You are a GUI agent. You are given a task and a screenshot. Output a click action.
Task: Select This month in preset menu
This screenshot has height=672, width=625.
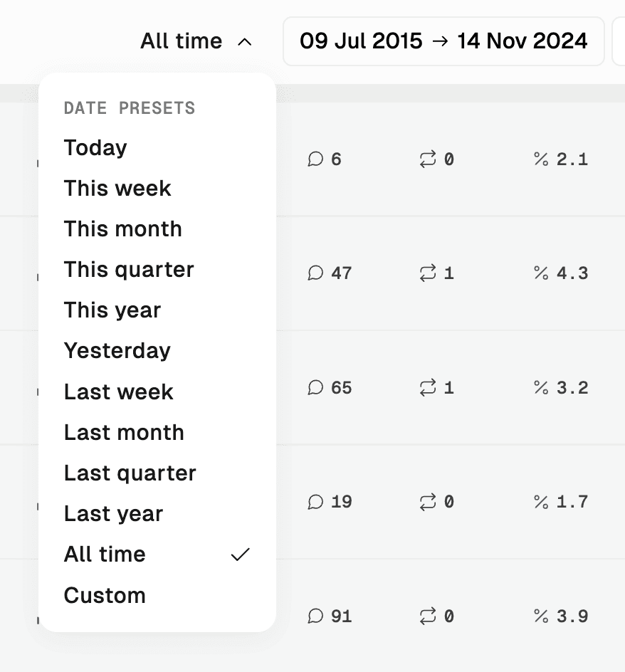(123, 229)
